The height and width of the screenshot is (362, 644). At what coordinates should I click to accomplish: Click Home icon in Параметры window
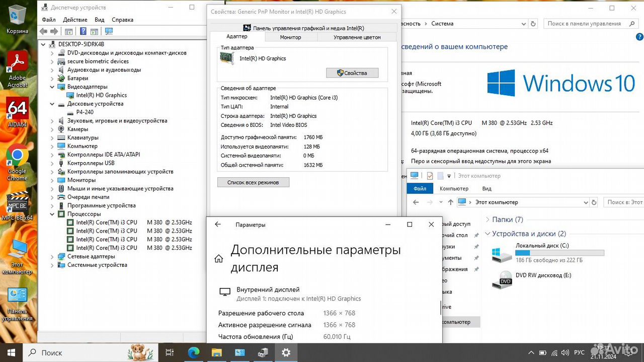pyautogui.click(x=219, y=259)
